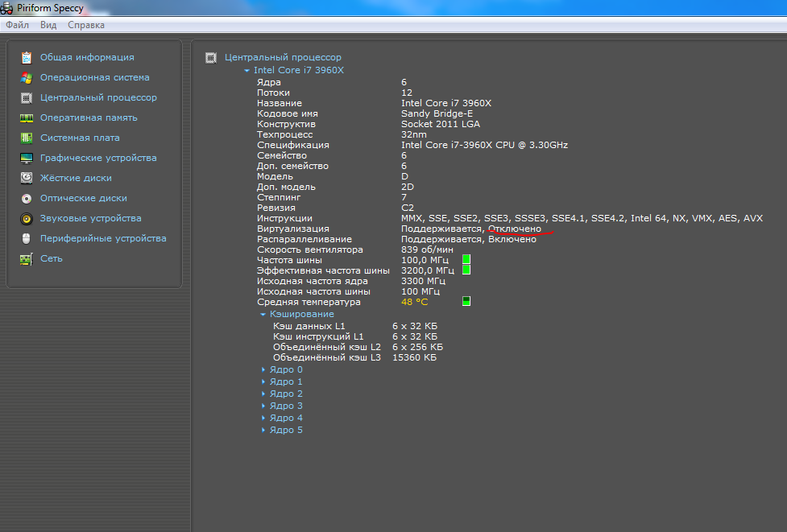The height and width of the screenshot is (532, 787).
Task: Open the Вид menu
Action: 48,25
